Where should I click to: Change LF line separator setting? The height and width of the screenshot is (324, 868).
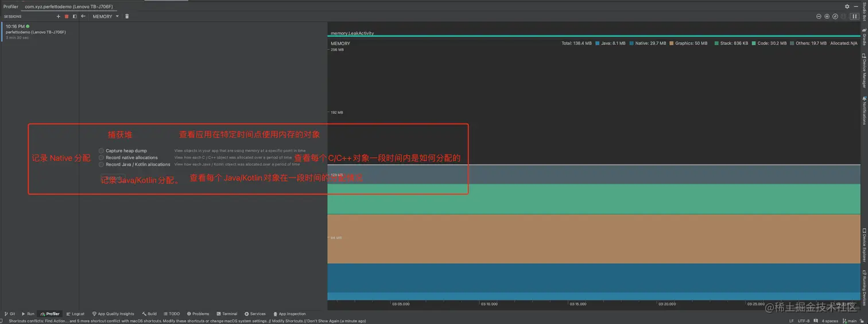(x=791, y=321)
